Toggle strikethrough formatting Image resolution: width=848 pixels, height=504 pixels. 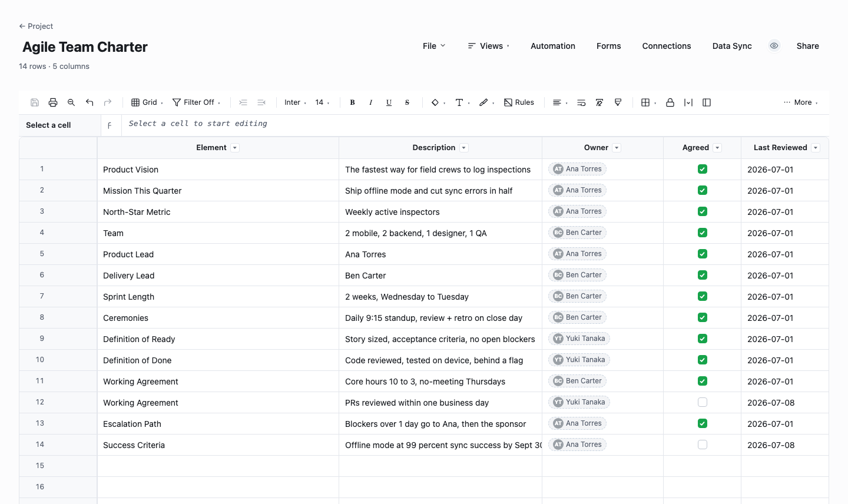point(407,102)
